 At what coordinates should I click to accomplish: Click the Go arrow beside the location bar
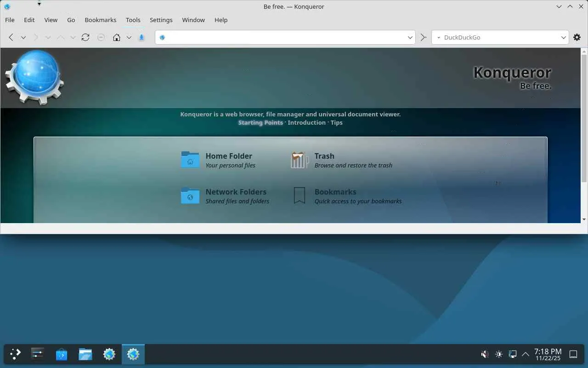(424, 37)
